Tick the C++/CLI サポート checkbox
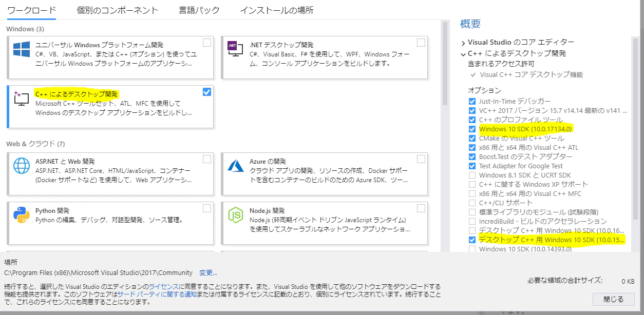Screen dimensions: 644x315 coord(472,203)
